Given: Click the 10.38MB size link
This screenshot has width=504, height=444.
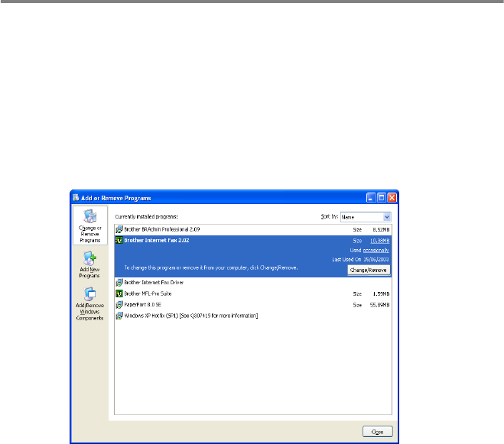Looking at the screenshot, I should pyautogui.click(x=379, y=241).
